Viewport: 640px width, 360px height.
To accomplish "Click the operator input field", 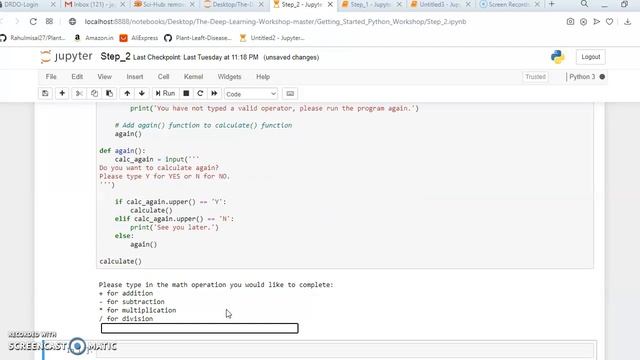I will [x=200, y=328].
